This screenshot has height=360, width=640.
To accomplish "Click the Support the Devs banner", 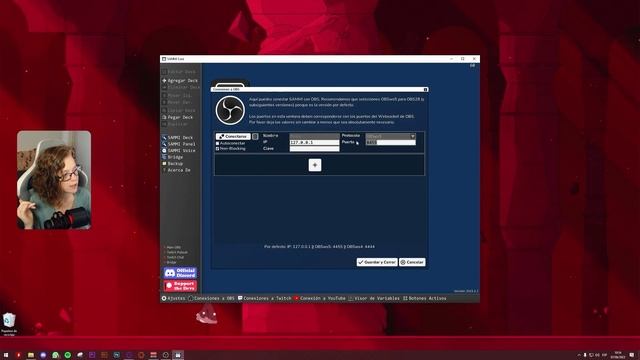I will point(180,286).
